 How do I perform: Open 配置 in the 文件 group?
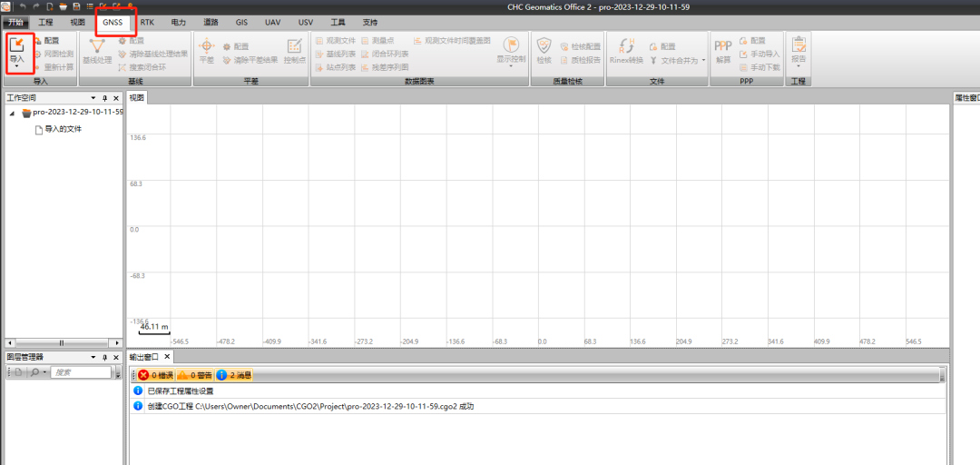[662, 46]
